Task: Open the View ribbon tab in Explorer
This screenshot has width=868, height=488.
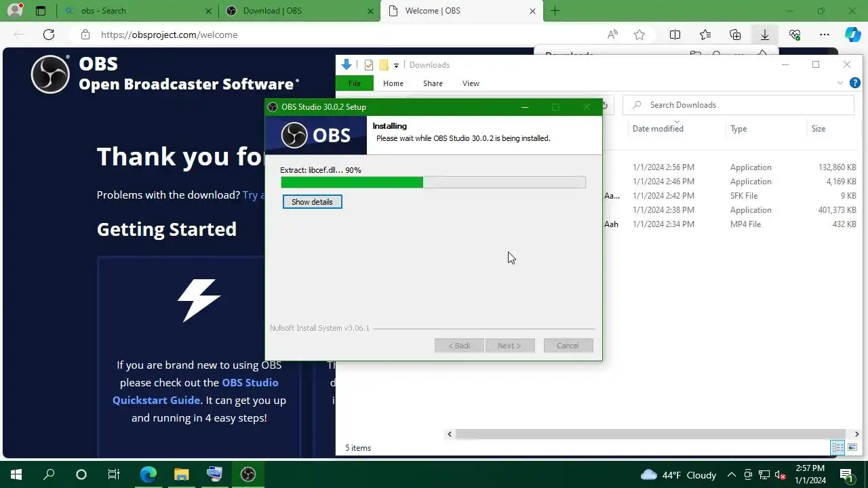Action: coord(471,83)
